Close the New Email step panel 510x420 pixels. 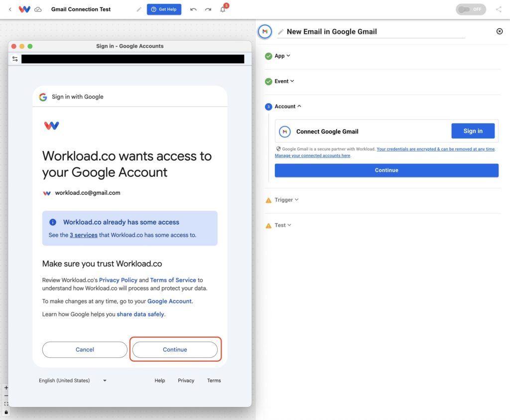click(500, 31)
